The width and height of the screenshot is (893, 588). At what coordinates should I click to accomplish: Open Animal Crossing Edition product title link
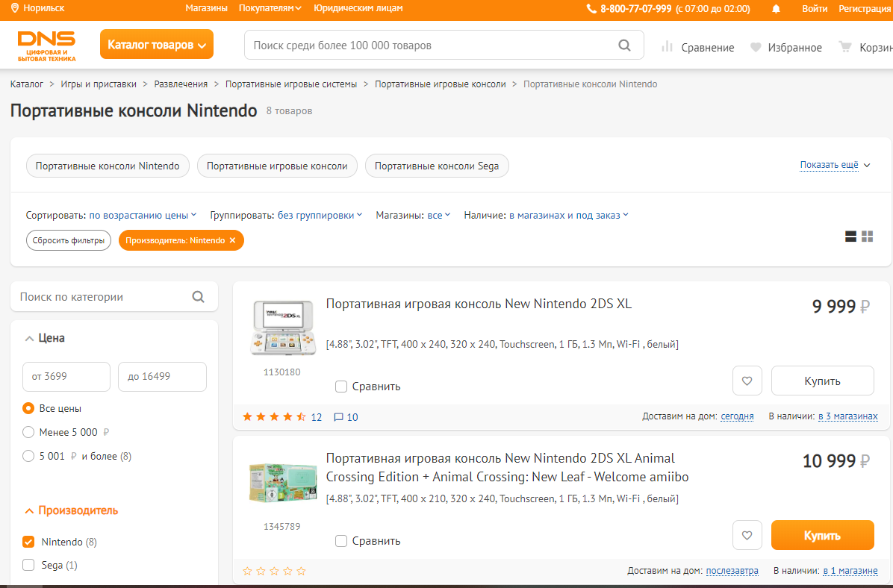[508, 467]
